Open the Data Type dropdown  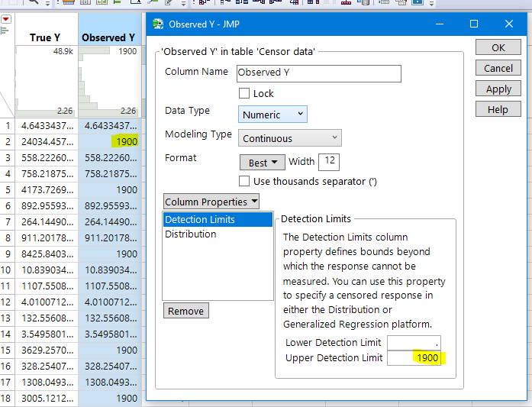click(x=272, y=115)
